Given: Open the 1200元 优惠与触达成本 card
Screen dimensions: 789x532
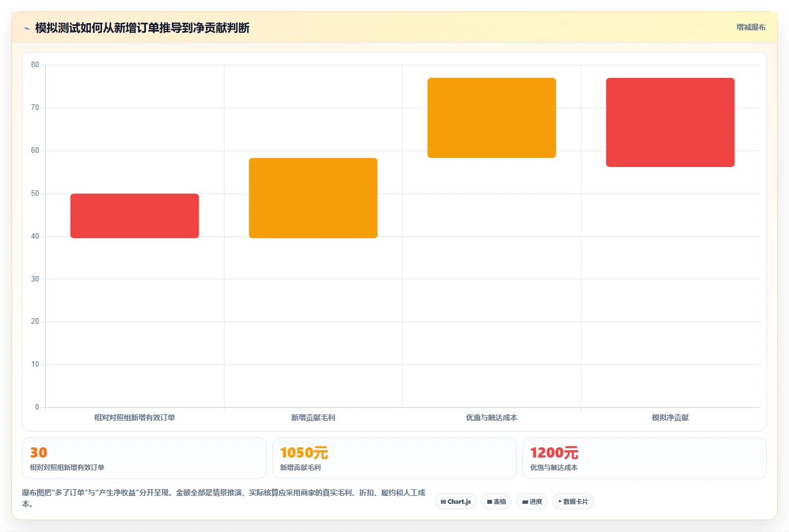Looking at the screenshot, I should (x=645, y=458).
